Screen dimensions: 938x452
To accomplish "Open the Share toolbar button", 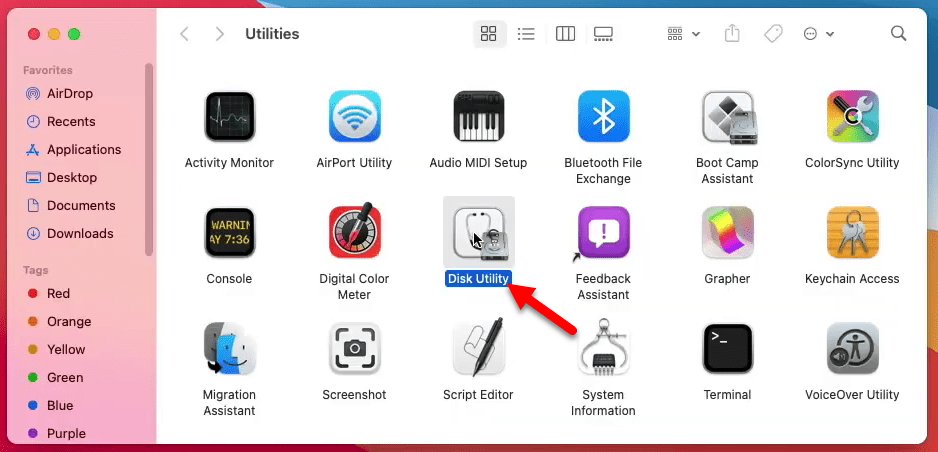I will (732, 34).
